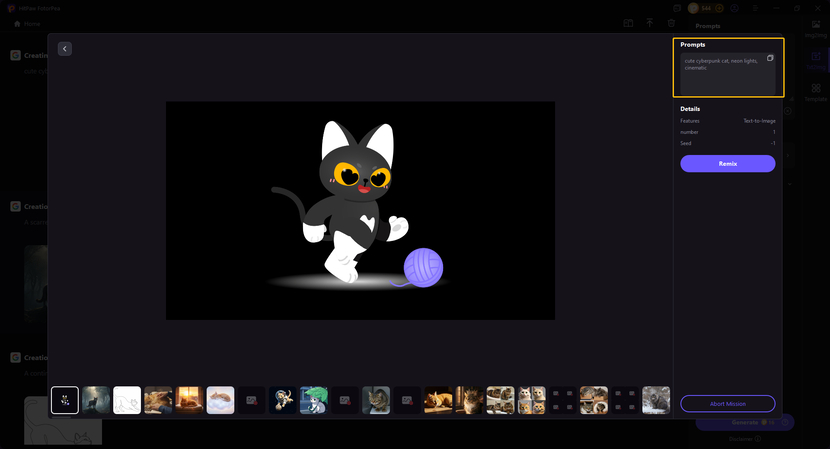Open the cat in misty forest thumbnail
Image resolution: width=830 pixels, height=449 pixels.
(x=96, y=400)
